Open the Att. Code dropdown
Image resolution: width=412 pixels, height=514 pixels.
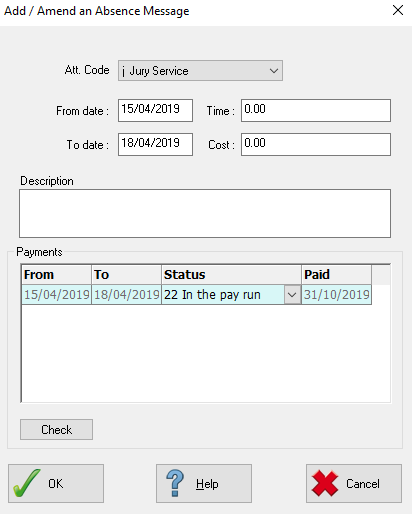[274, 71]
